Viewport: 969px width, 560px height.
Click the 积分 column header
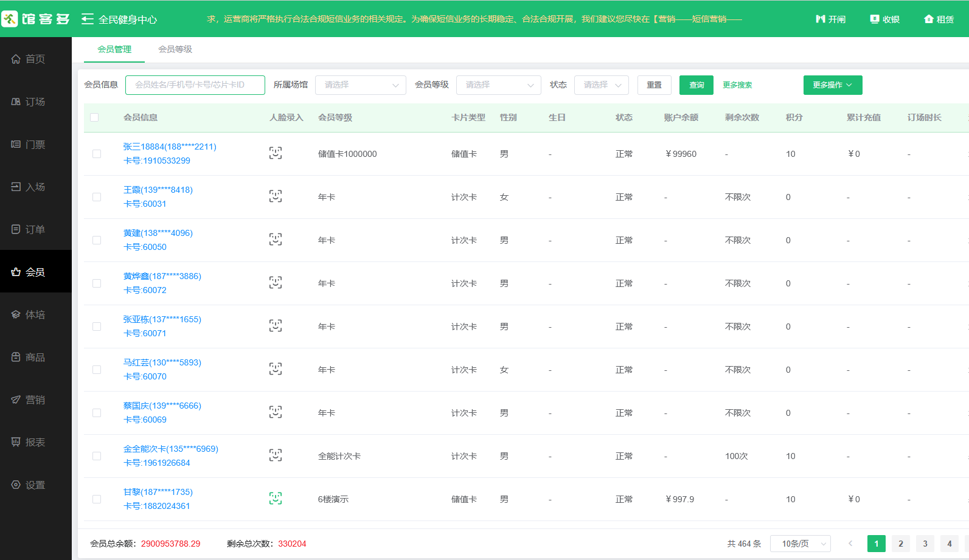tap(794, 117)
